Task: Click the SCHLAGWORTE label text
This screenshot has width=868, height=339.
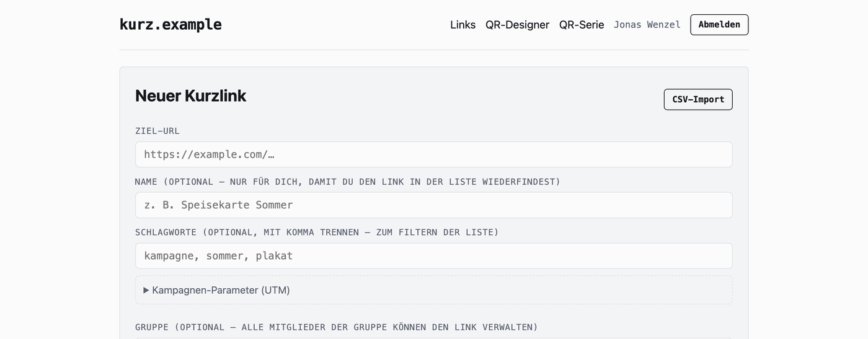Action: [317, 232]
